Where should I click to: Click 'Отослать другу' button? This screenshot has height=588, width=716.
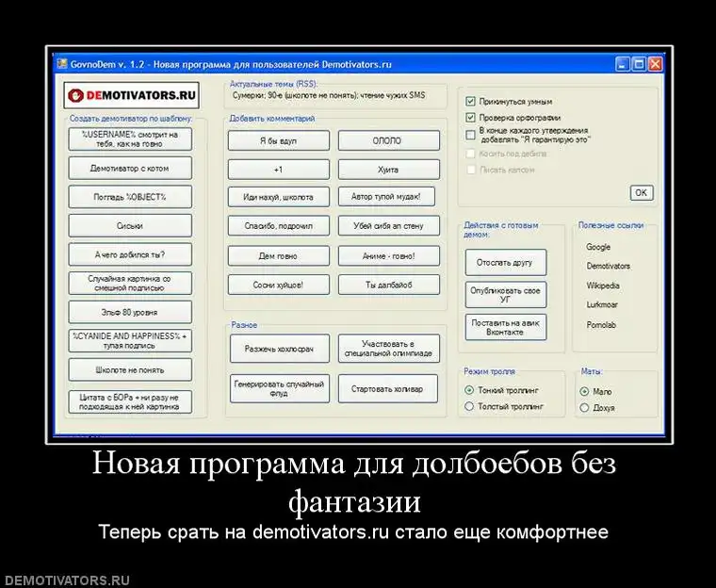click(x=505, y=263)
